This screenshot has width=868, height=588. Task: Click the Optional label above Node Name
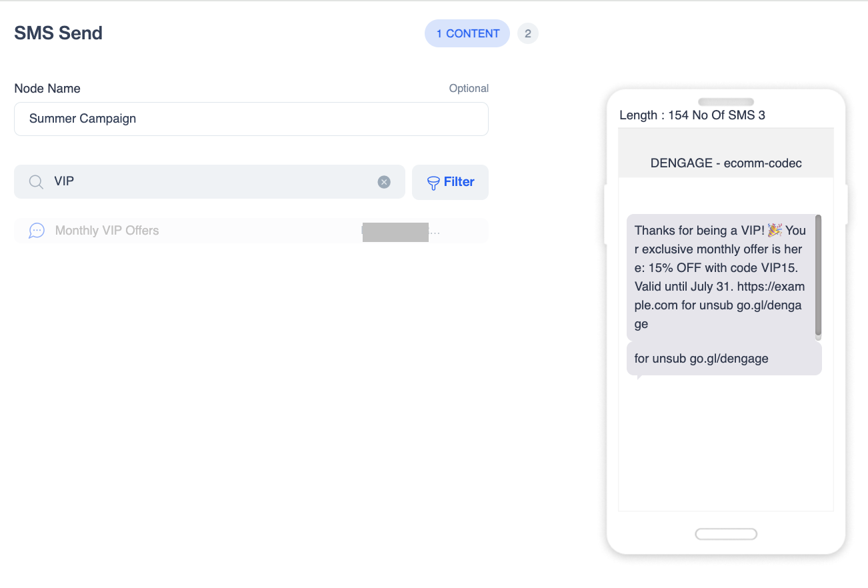469,89
